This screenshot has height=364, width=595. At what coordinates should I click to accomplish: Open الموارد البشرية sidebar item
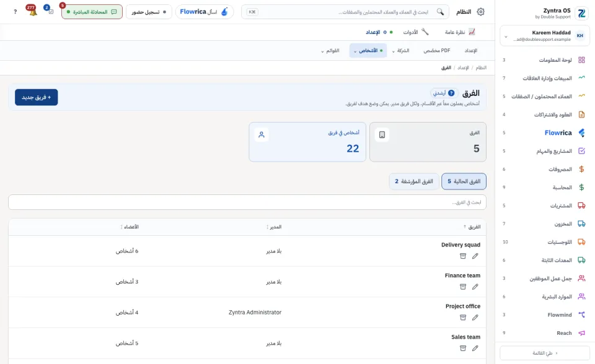(544, 297)
